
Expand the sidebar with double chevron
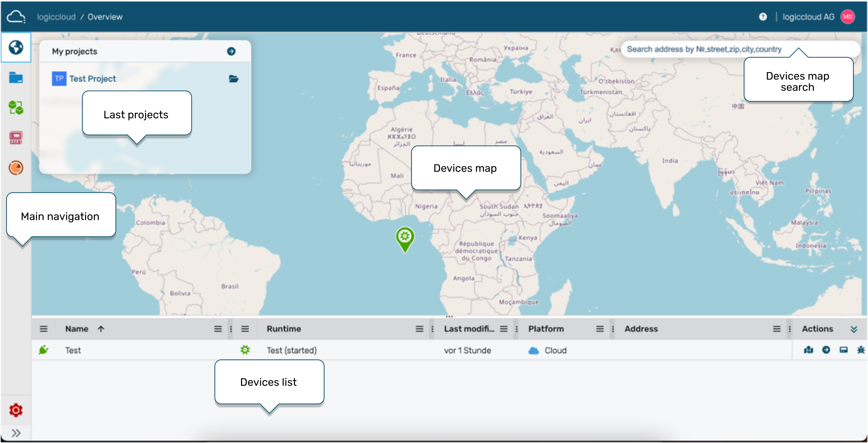[16, 433]
